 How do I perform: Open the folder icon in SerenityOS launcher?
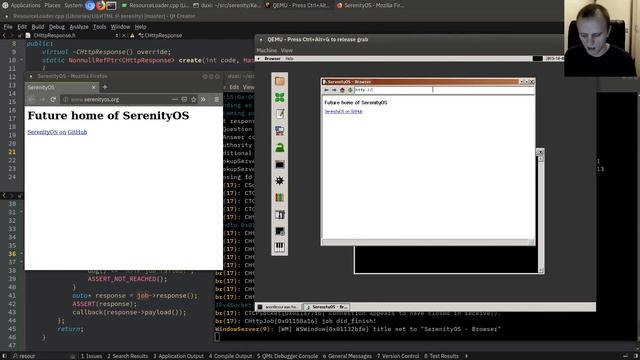point(280,81)
